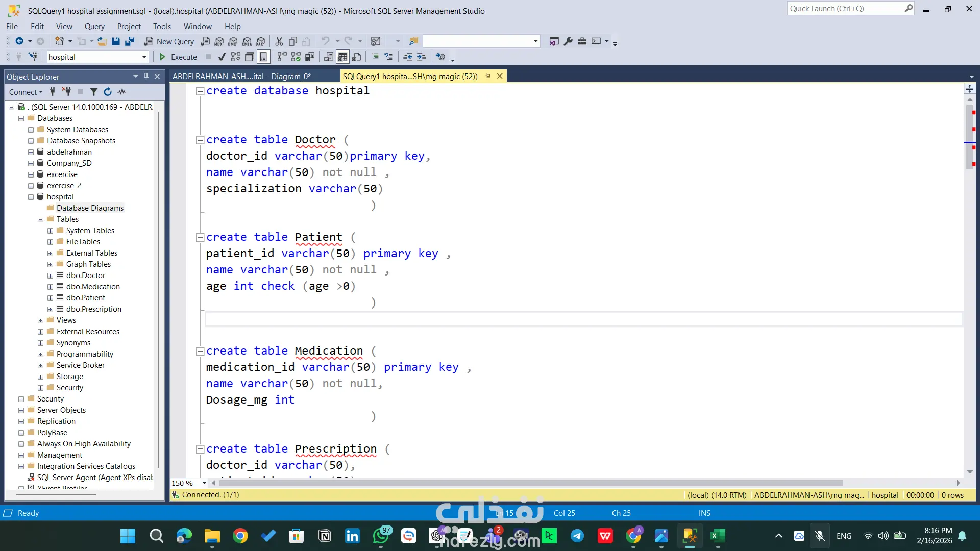Screen dimensions: 980x551
Task: Click the Filter icon in Object Explorer
Action: click(x=94, y=92)
